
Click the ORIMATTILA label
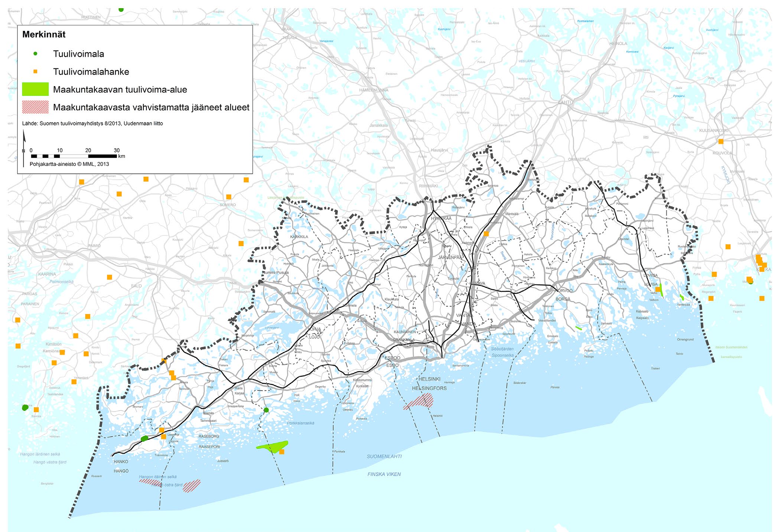[x=578, y=160]
